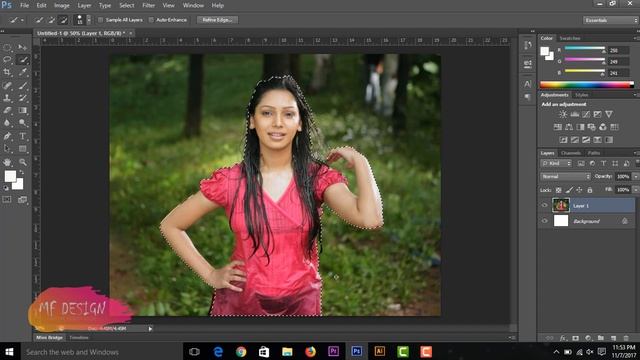The width and height of the screenshot is (640, 360).
Task: Toggle lock image pixels
Action: (569, 190)
